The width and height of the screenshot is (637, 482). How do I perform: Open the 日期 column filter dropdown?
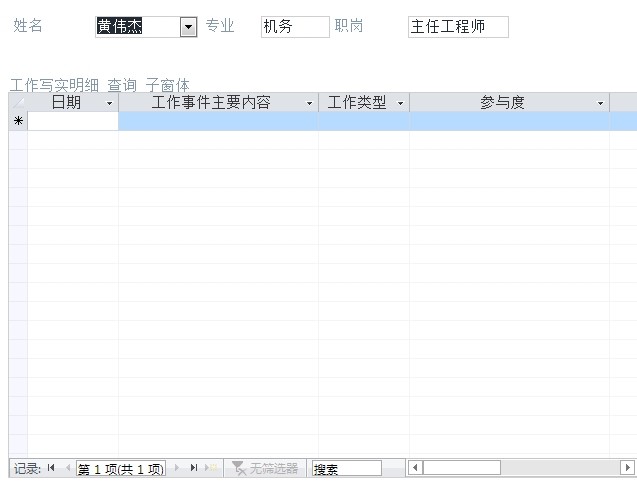click(x=109, y=103)
